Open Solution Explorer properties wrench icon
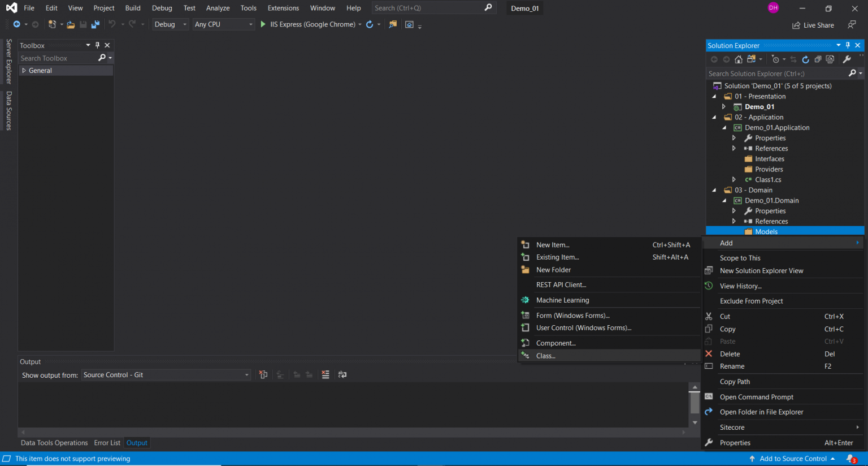This screenshot has width=868, height=466. coord(847,59)
